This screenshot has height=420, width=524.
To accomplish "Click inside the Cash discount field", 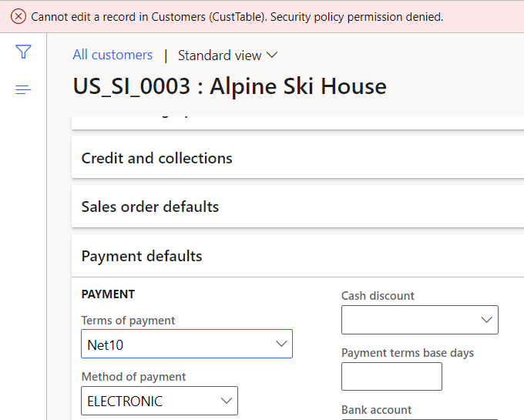I will (x=420, y=320).
